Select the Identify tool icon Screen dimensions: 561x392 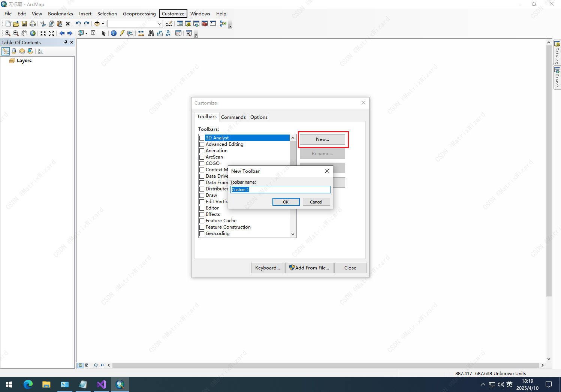coord(114,33)
